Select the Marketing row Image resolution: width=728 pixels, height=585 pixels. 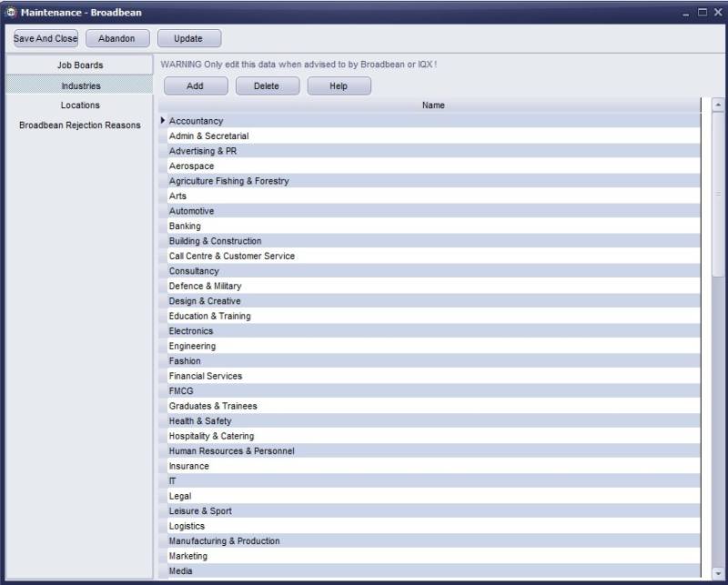point(434,556)
